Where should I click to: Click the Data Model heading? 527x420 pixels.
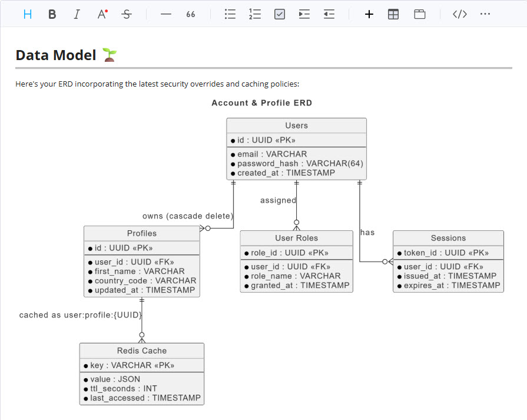(56, 55)
